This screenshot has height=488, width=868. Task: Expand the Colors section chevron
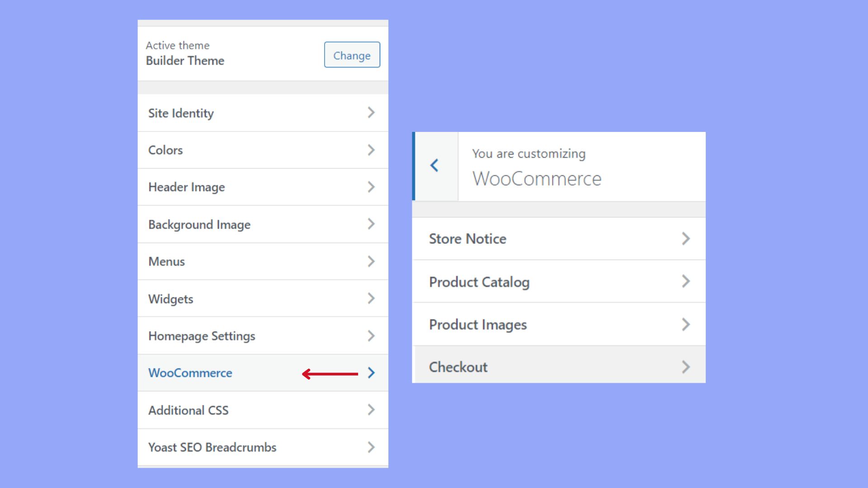pos(371,150)
